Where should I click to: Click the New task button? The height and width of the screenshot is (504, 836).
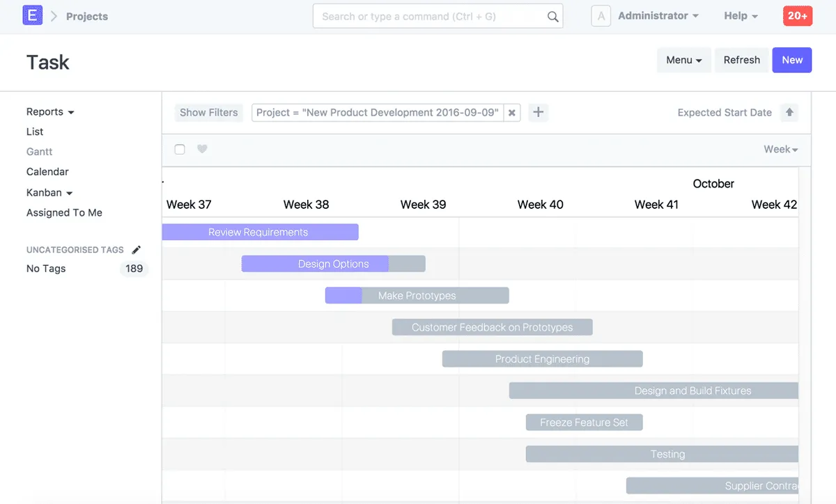(x=792, y=60)
